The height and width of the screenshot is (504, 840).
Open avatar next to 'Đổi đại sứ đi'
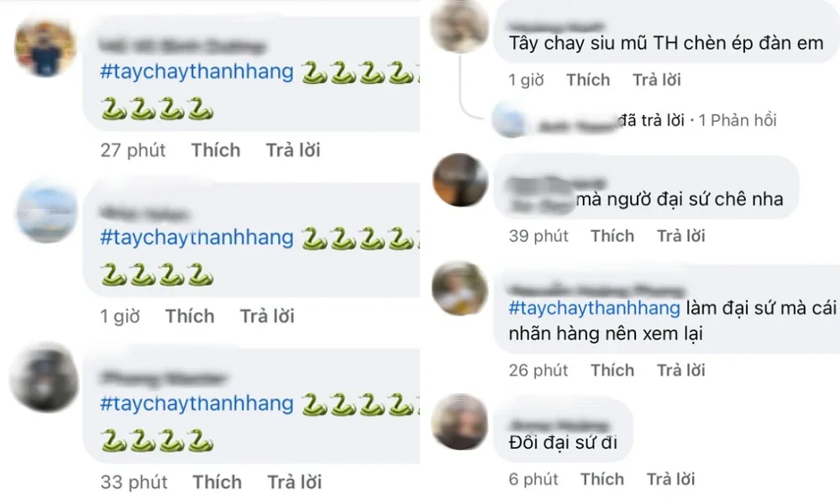(x=459, y=422)
